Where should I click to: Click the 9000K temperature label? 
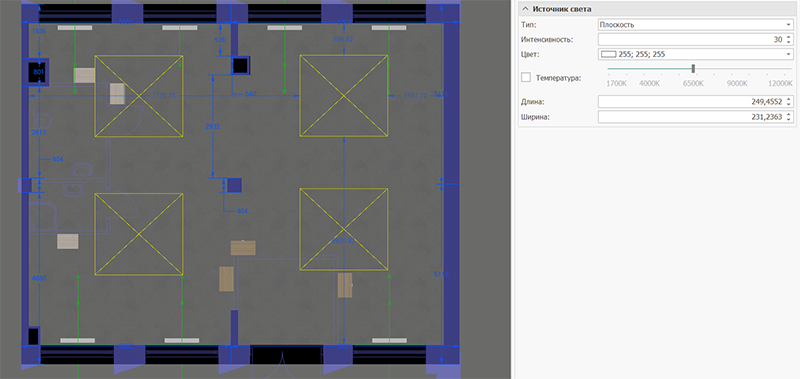737,83
